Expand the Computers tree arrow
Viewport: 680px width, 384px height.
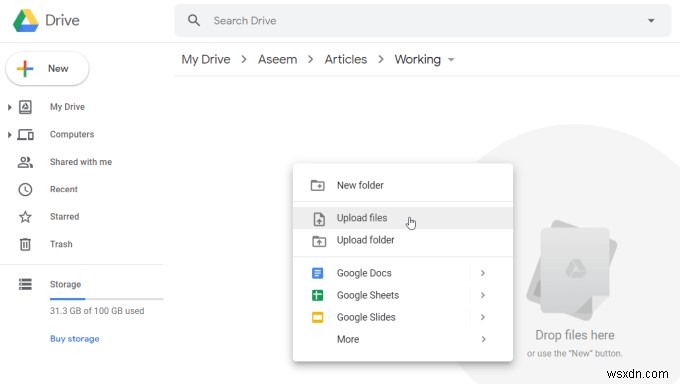9,135
